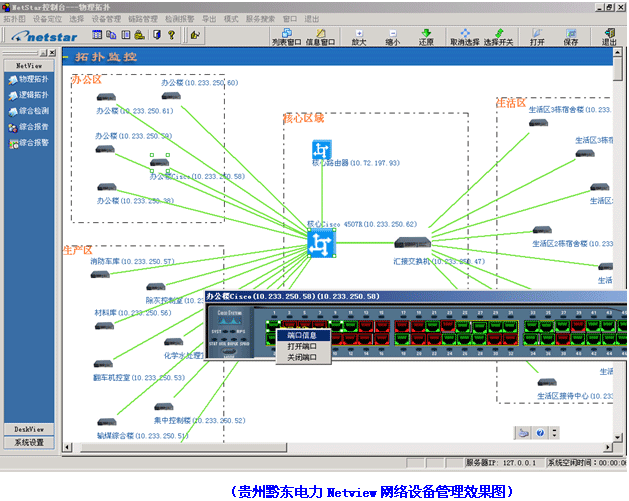Open the 设备定位 menu
Image resolution: width=629 pixels, height=501 pixels.
pyautogui.click(x=47, y=19)
